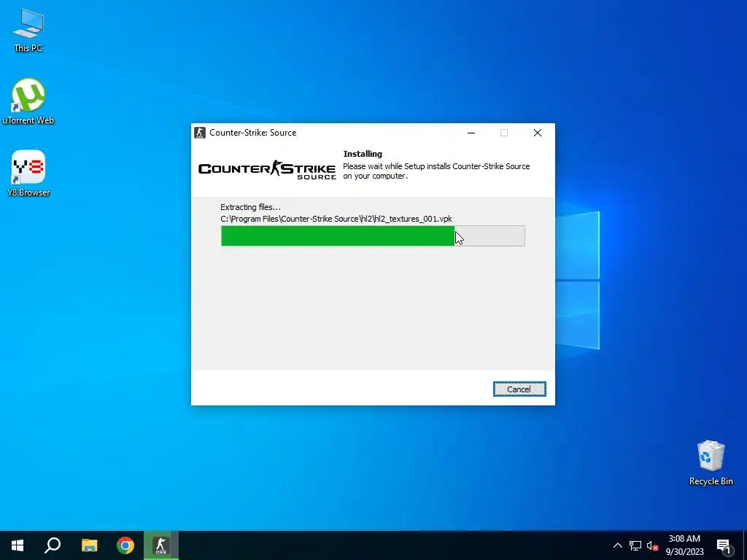Click the muted volume tray icon
Screen dimensions: 747x560
click(x=652, y=545)
